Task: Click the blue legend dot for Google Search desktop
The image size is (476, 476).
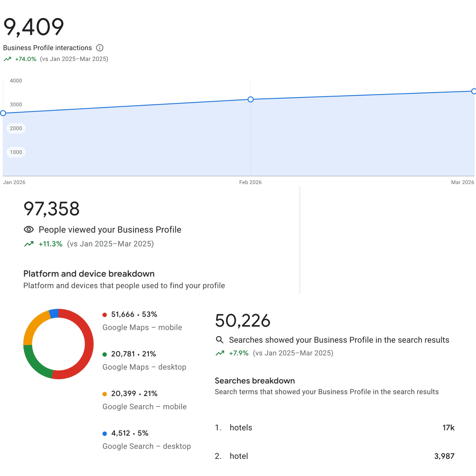Action: coord(105,433)
